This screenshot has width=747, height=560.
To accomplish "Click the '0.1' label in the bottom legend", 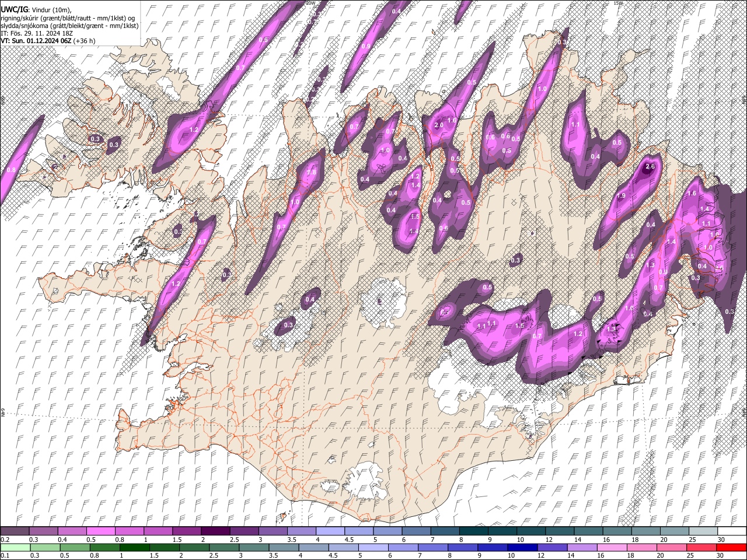I will [5, 555].
